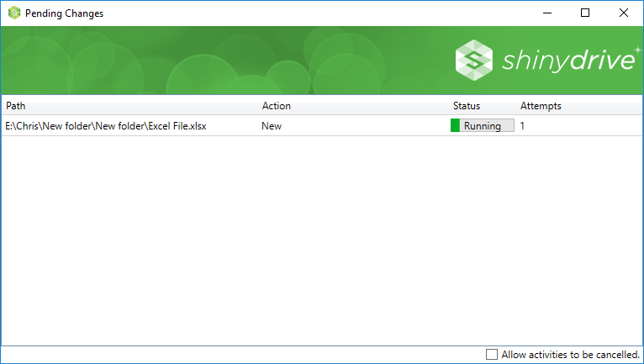
Task: Close the Pending Changes window
Action: click(624, 13)
